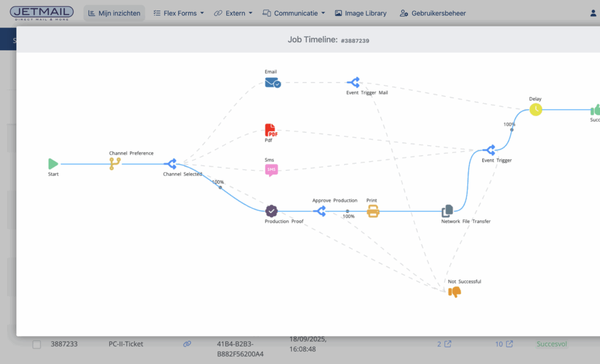
Task: Open the Communicatie dropdown menu
Action: click(x=294, y=13)
